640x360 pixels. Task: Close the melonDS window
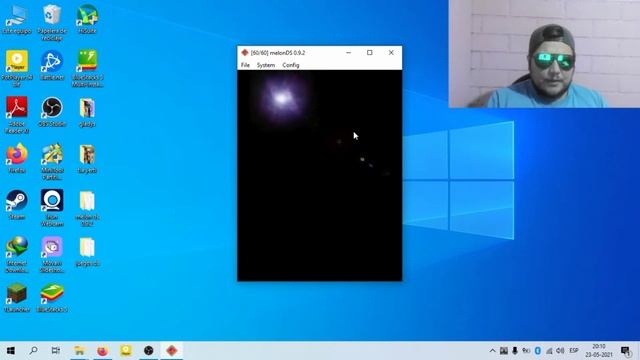tap(391, 53)
